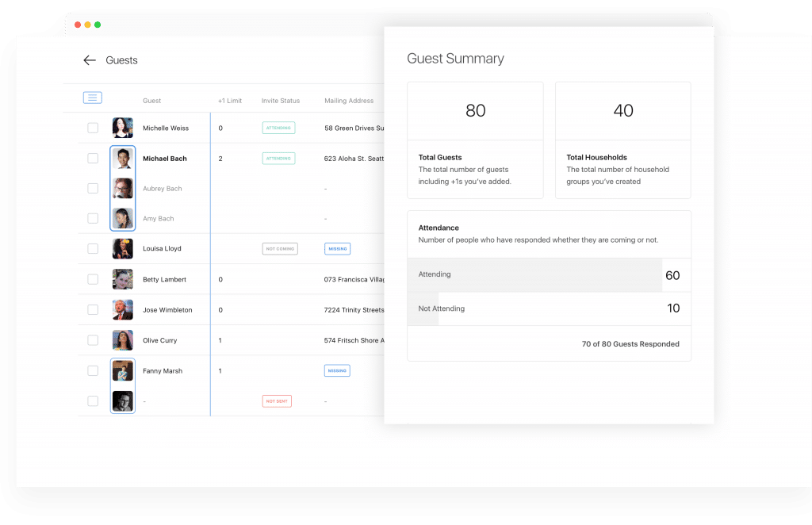
Task: Click the ATTENDING badge for Michelle Weiss
Action: click(x=278, y=128)
